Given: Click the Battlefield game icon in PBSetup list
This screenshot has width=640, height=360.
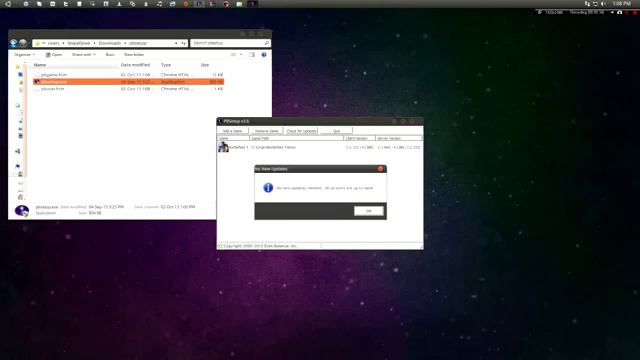Looking at the screenshot, I should (223, 147).
